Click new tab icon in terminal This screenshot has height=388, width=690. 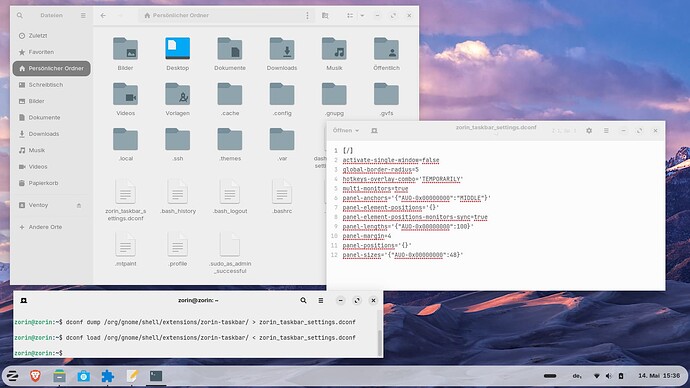click(24, 300)
